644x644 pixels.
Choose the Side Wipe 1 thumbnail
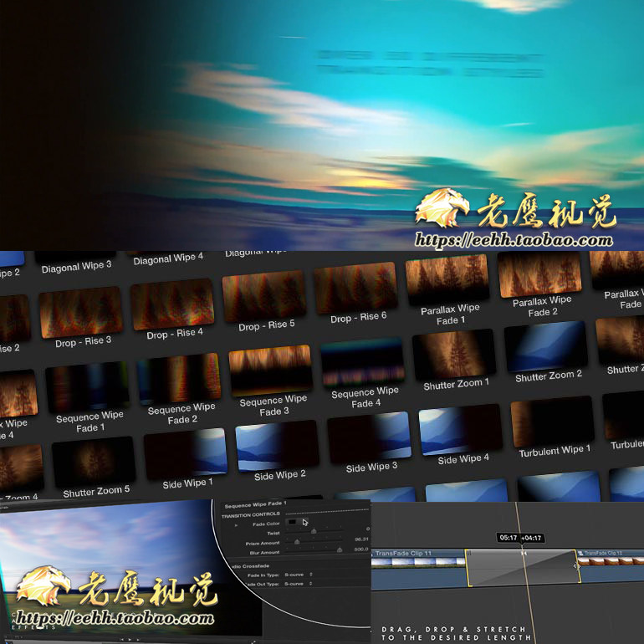pos(186,453)
